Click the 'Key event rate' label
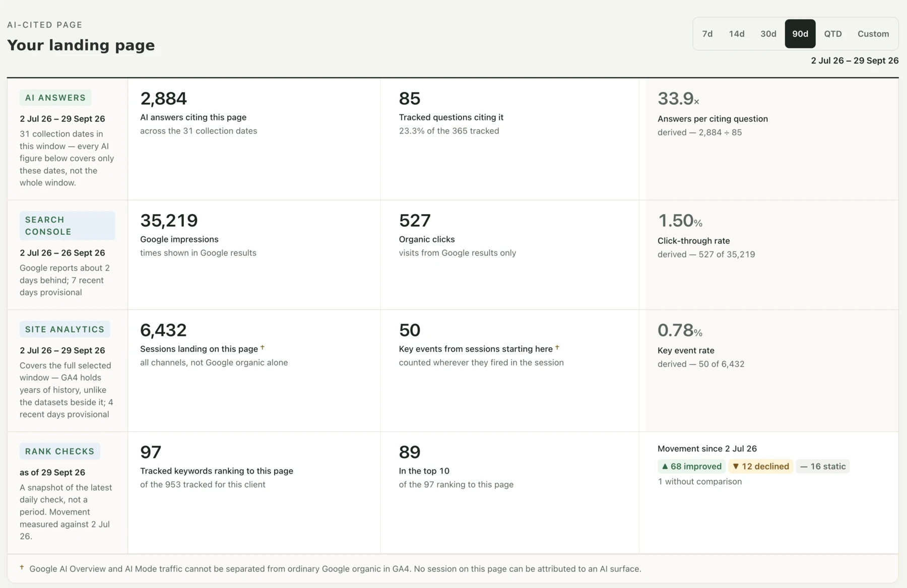 pos(686,351)
